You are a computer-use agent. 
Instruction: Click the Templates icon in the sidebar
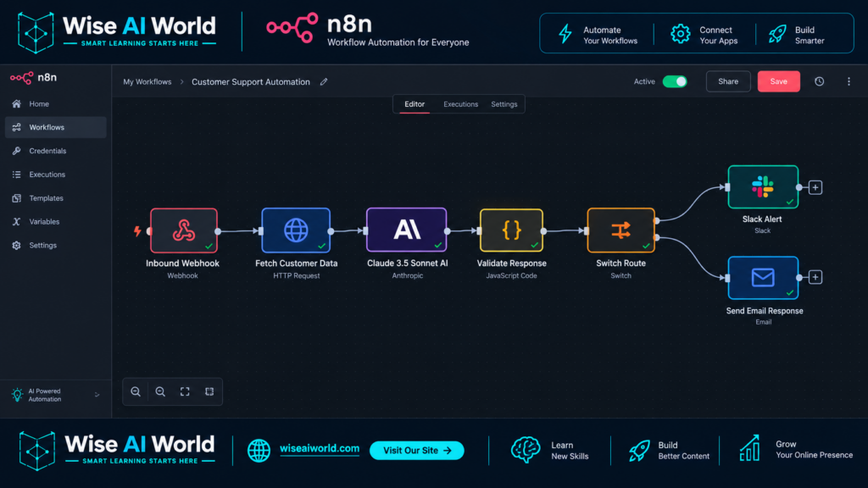pyautogui.click(x=17, y=198)
